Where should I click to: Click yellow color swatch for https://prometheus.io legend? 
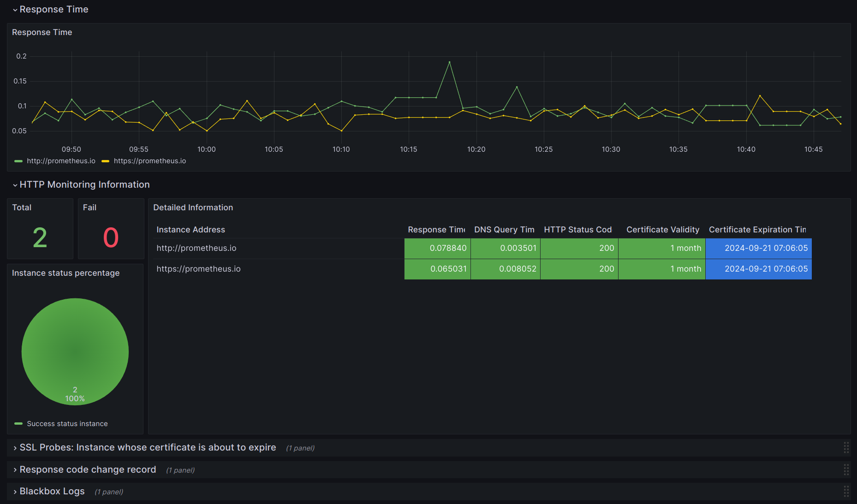tap(105, 161)
